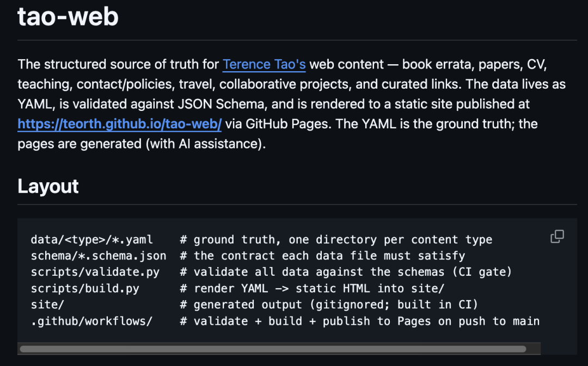Visit the teorth.github.io/tao-web link
Viewport: 588px width, 366px height.
coord(120,123)
